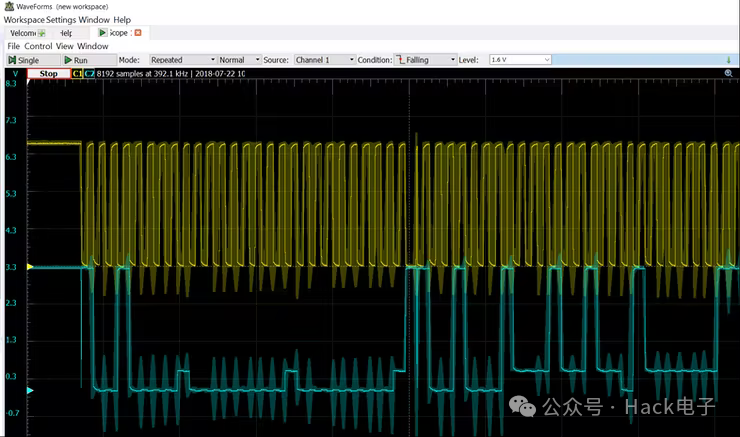Screen dimensions: 740x437
Task: Click the cyan Channel 2 zero-level arrow marker
Action: [x=29, y=390]
